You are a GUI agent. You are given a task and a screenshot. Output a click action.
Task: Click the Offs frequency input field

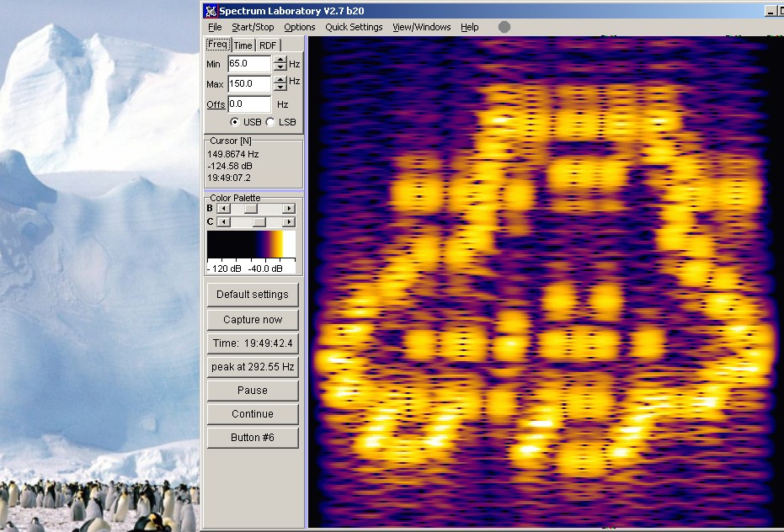(249, 104)
